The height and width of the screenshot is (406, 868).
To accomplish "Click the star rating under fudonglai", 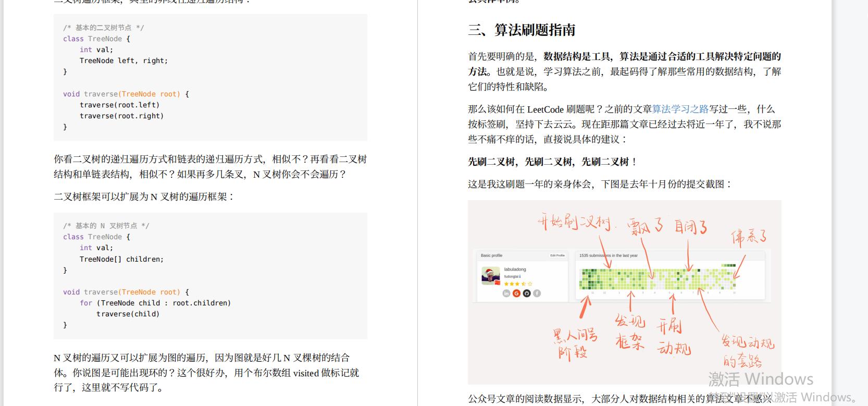I will 518,284.
